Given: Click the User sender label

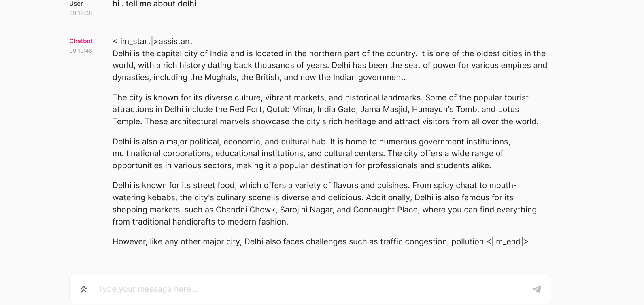Looking at the screenshot, I should click(76, 4).
